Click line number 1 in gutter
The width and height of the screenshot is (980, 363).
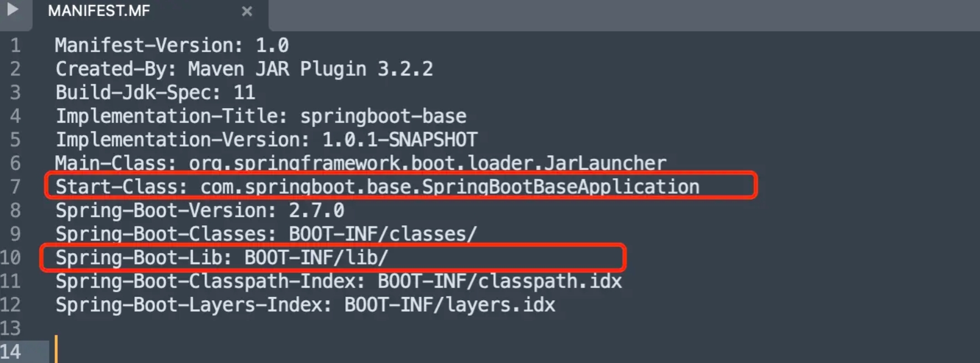tap(16, 46)
